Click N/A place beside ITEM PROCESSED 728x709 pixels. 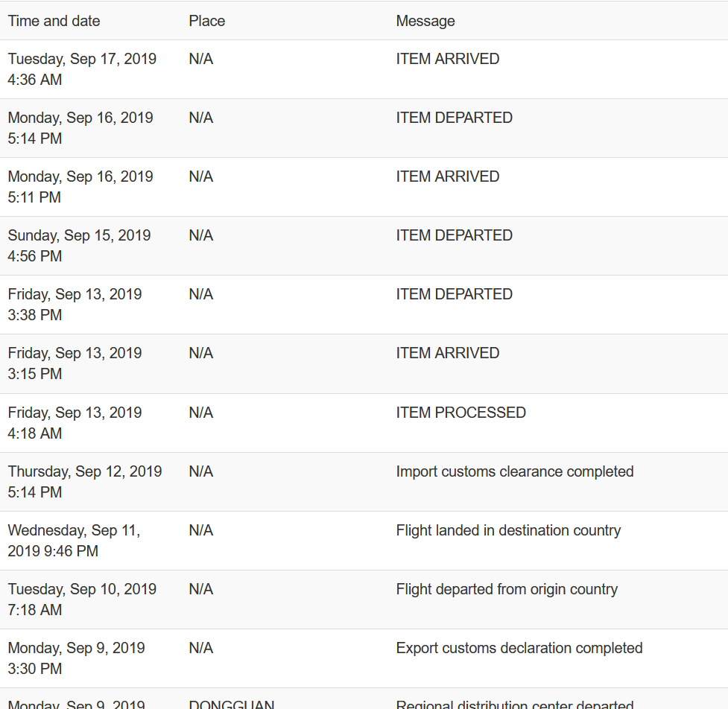[x=200, y=413]
